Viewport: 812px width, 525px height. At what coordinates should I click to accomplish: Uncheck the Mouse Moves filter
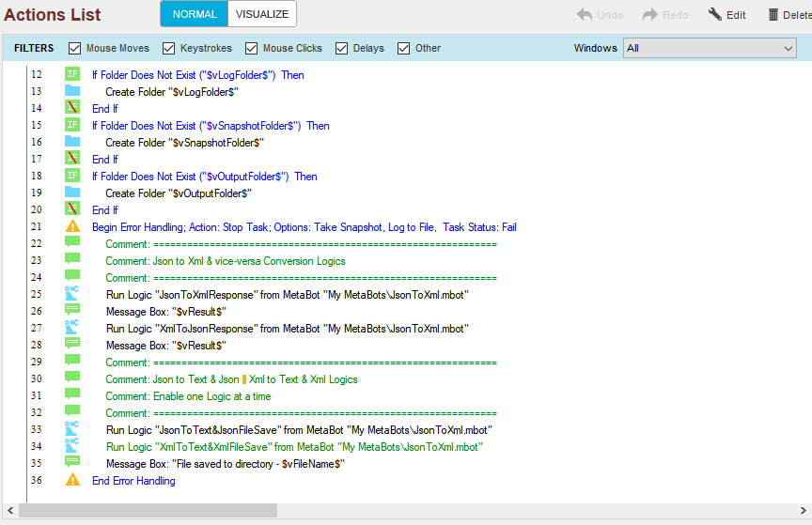point(75,49)
